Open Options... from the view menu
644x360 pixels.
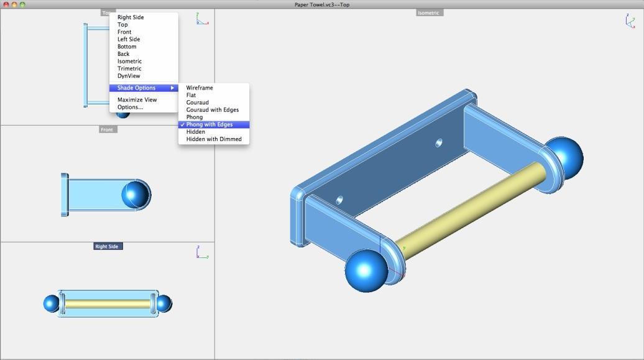pos(130,107)
